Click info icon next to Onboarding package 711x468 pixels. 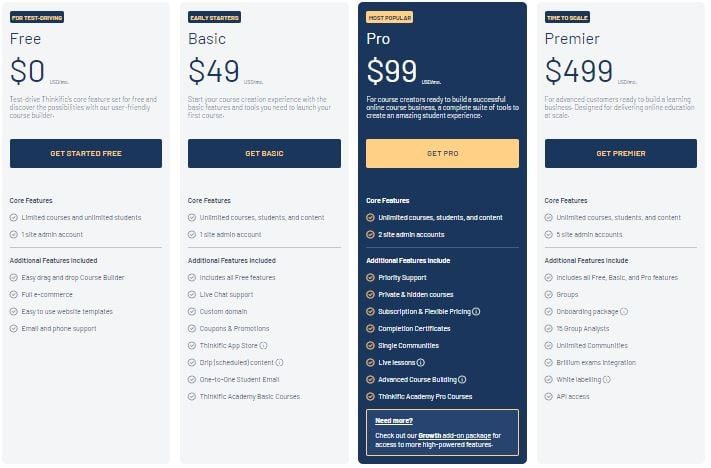coord(624,312)
